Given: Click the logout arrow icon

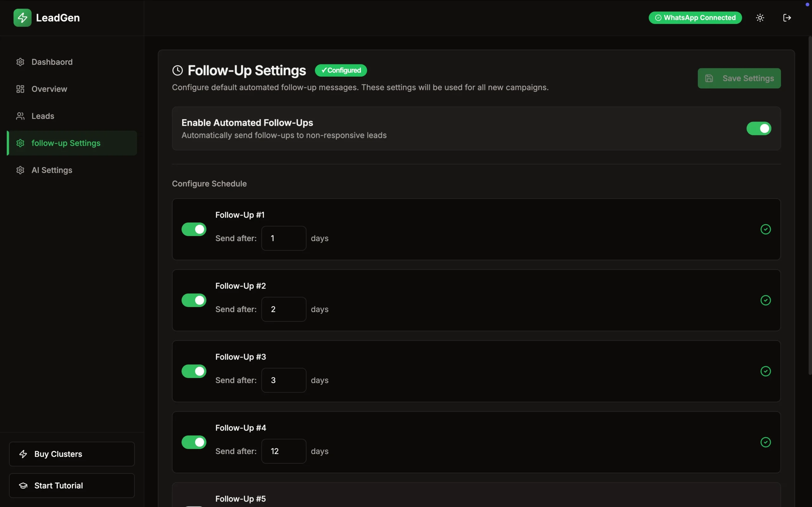Looking at the screenshot, I should 787,18.
